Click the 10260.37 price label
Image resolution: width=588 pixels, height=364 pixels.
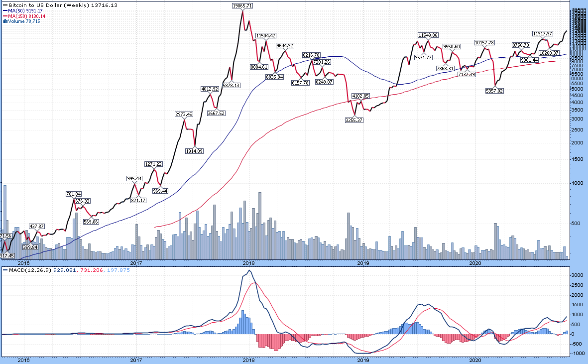(549, 53)
